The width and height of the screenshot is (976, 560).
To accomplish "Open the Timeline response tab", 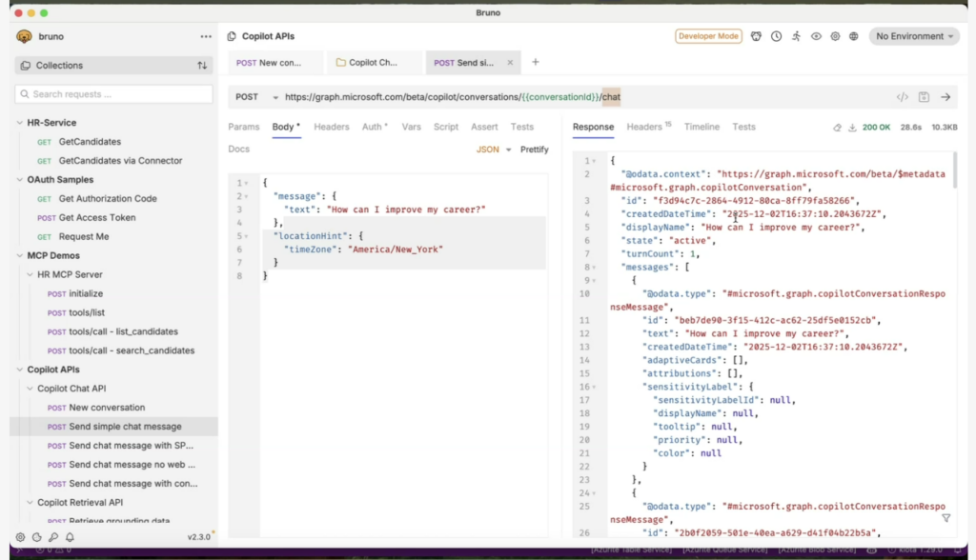I will [701, 127].
